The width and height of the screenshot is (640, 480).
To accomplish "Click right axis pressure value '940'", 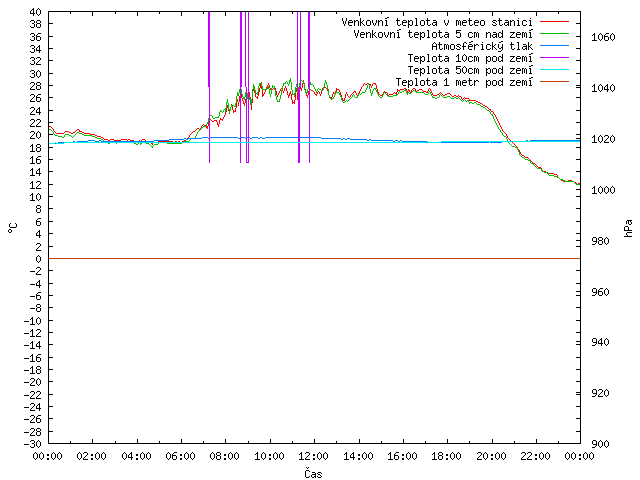I will 600,342.
